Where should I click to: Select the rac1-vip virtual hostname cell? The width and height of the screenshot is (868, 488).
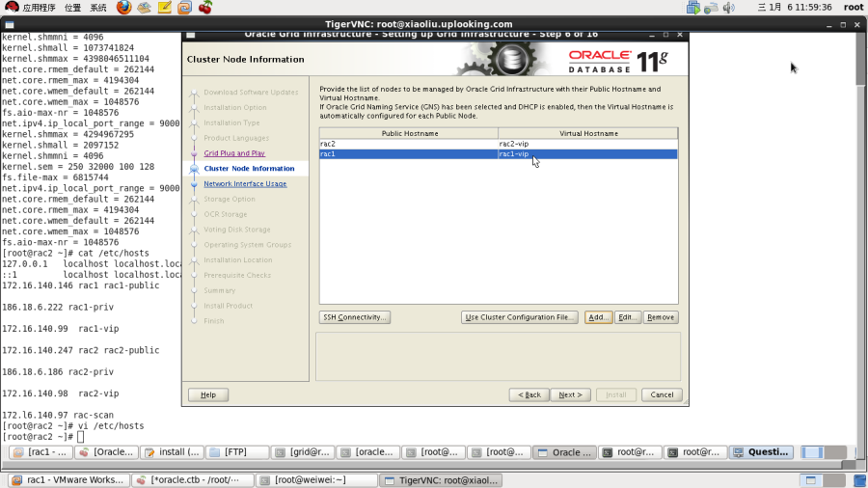point(587,153)
